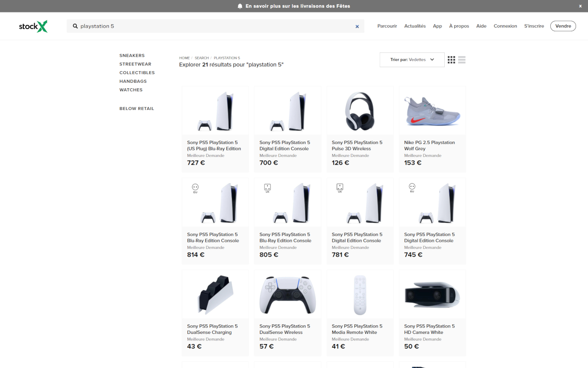Screen dimensions: 588x368
Task: Click the HOME breadcrumb
Action: coord(184,58)
